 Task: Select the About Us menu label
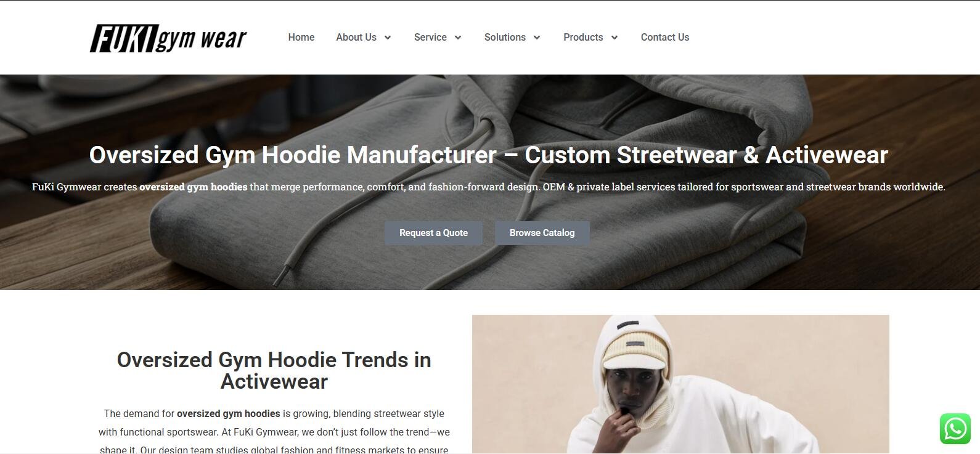click(x=356, y=38)
